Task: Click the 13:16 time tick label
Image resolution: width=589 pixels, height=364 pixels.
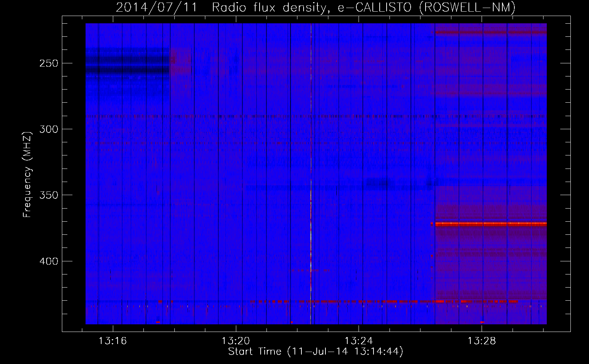Action: tap(112, 341)
